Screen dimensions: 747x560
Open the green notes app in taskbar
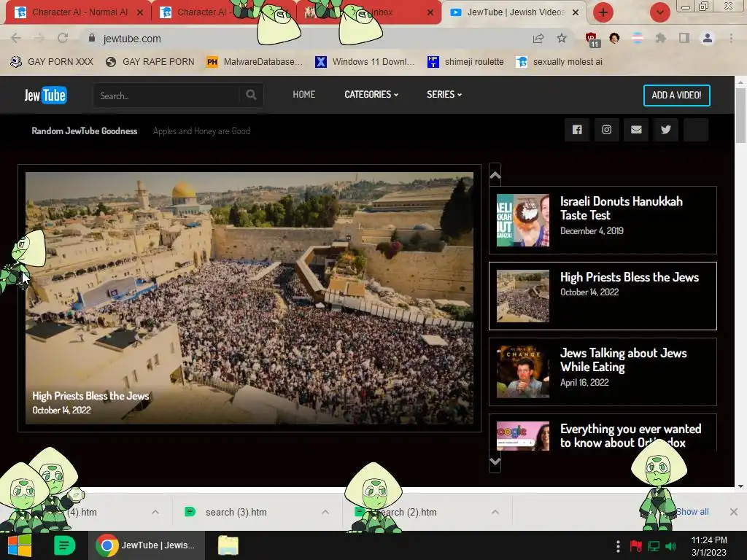coord(64,545)
